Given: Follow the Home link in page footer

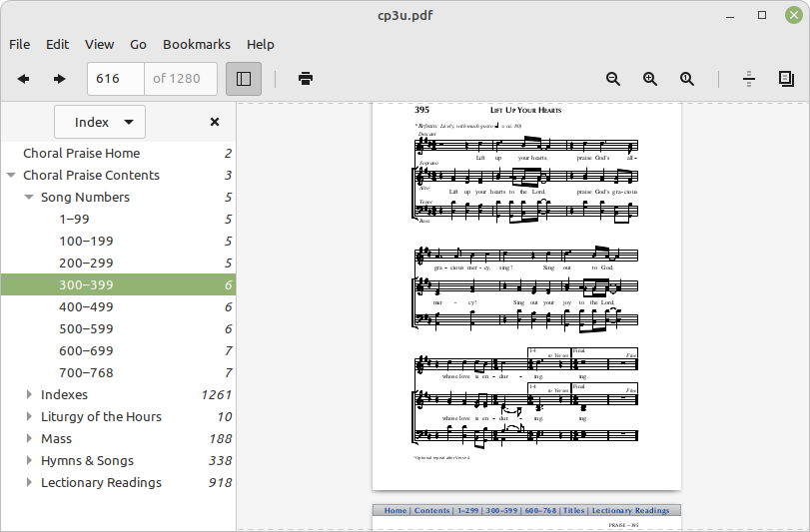Looking at the screenshot, I should (396, 510).
